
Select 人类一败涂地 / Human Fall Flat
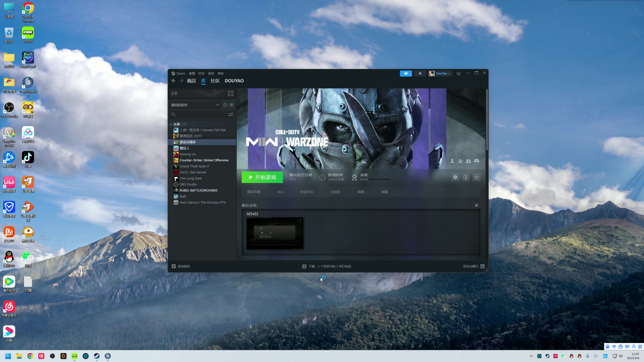[x=202, y=130]
